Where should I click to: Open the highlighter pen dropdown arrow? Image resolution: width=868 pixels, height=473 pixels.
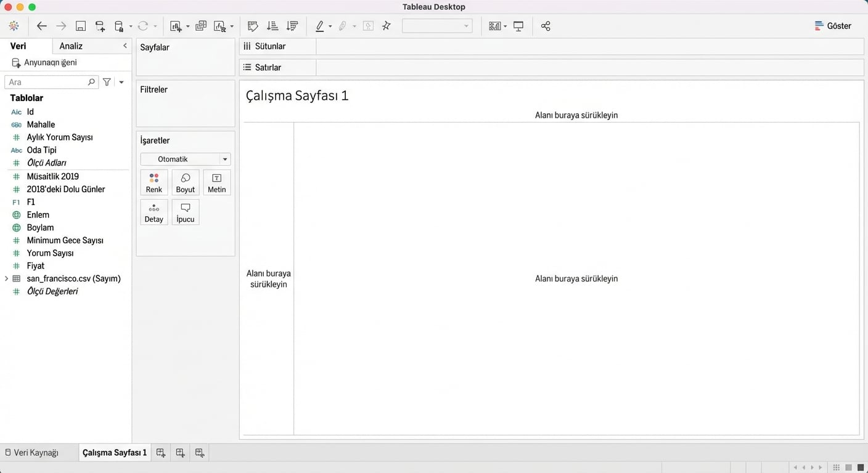(x=330, y=26)
